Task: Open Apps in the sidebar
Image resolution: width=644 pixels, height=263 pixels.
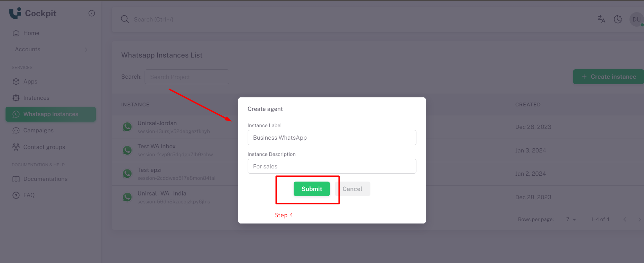Action: pyautogui.click(x=30, y=81)
